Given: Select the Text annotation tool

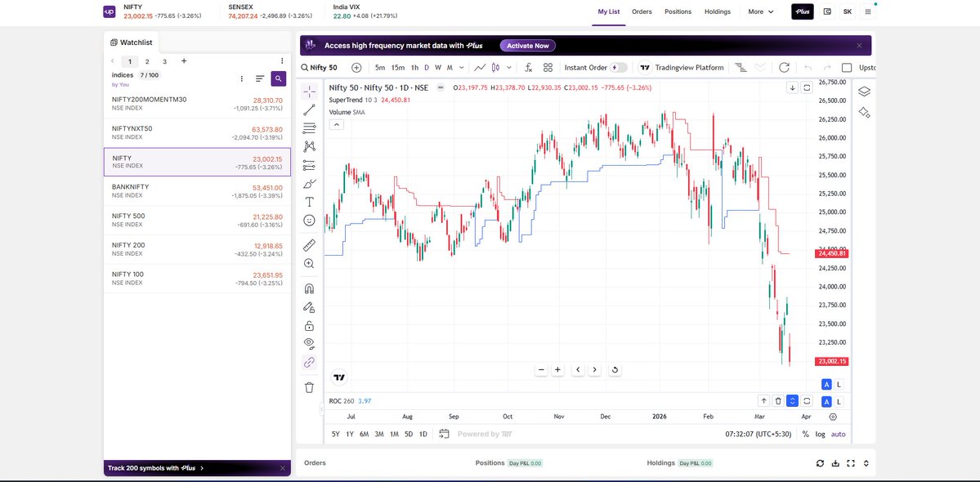Looking at the screenshot, I should point(309,202).
